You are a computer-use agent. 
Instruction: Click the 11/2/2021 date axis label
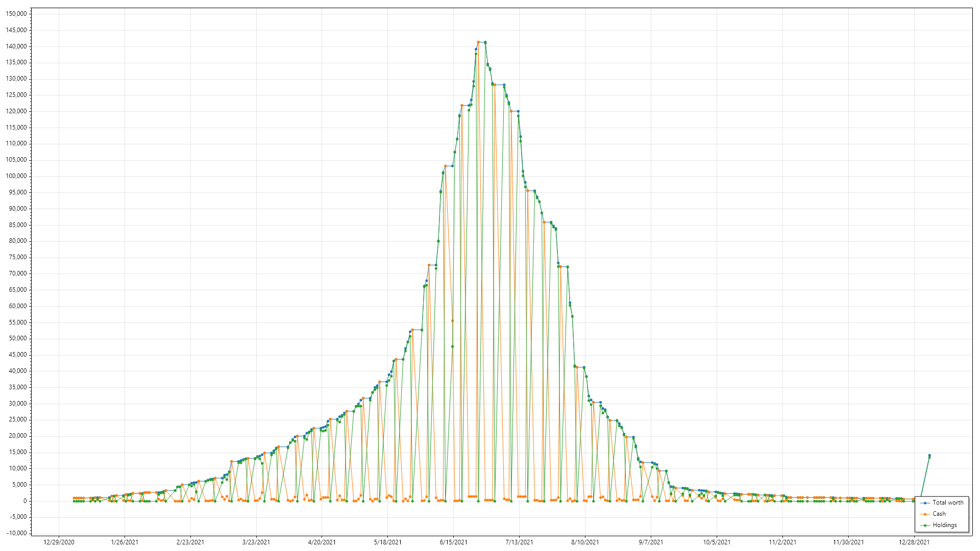pos(782,542)
